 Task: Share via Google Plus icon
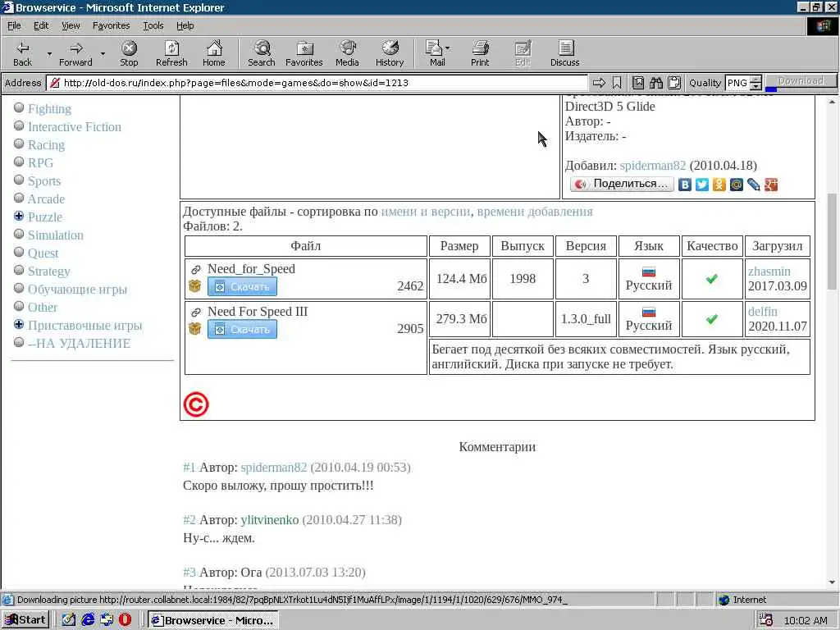click(771, 185)
